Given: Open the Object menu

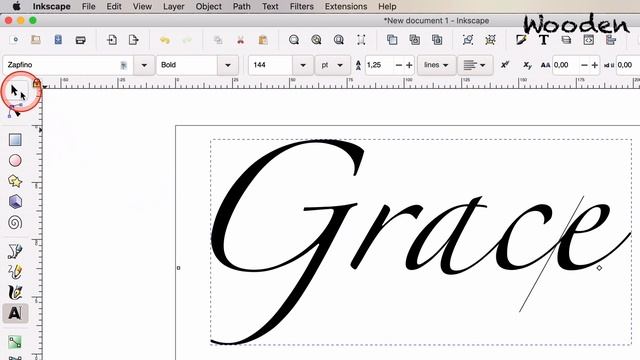Looking at the screenshot, I should (209, 7).
